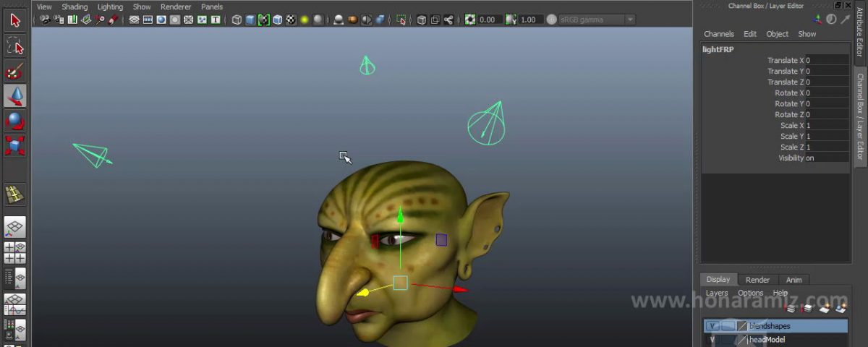Click the select camera icon

click(45, 20)
